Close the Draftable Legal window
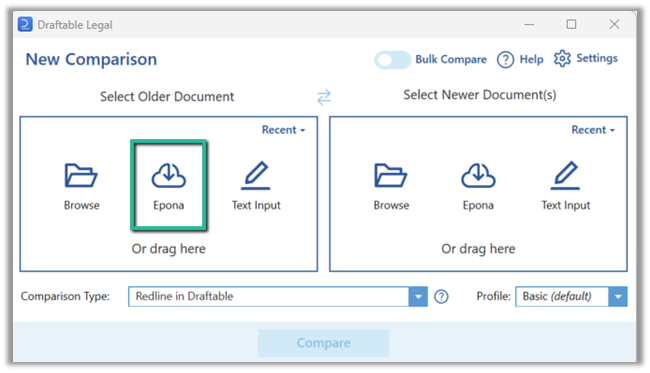650x373 pixels. click(x=614, y=24)
